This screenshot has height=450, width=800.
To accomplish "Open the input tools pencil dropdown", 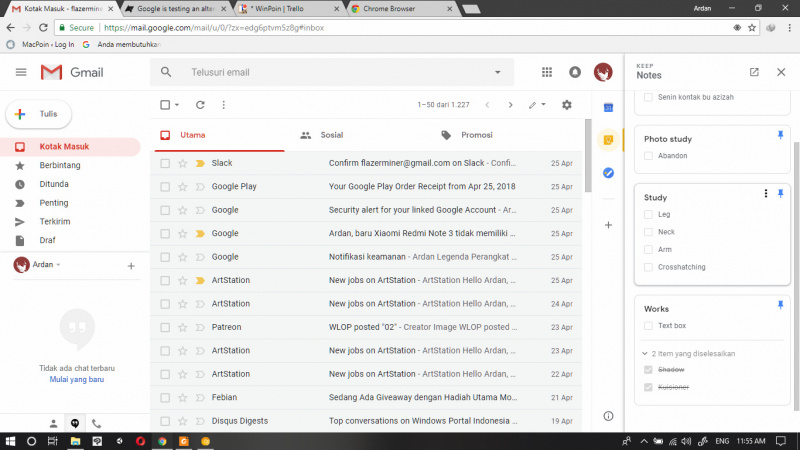I will pos(537,105).
